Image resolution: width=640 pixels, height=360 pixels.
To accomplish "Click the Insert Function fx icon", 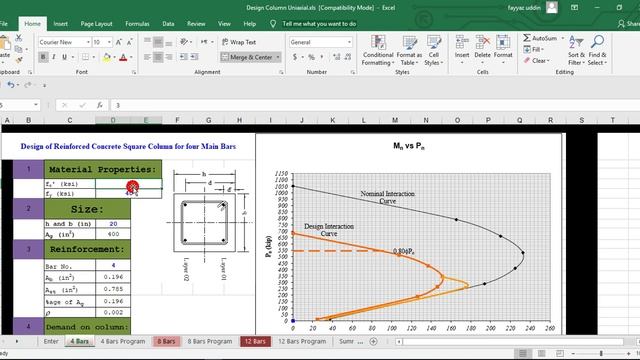I will point(100,105).
